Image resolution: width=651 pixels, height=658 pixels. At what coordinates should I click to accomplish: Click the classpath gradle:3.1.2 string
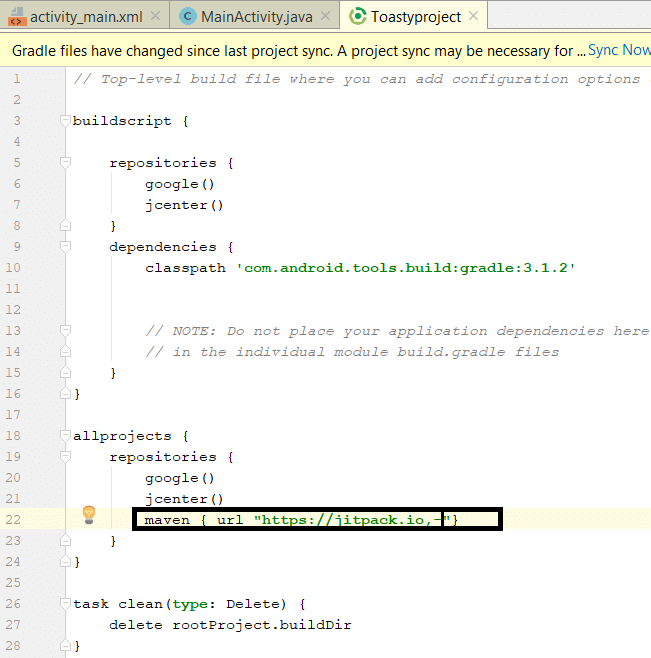(x=405, y=268)
